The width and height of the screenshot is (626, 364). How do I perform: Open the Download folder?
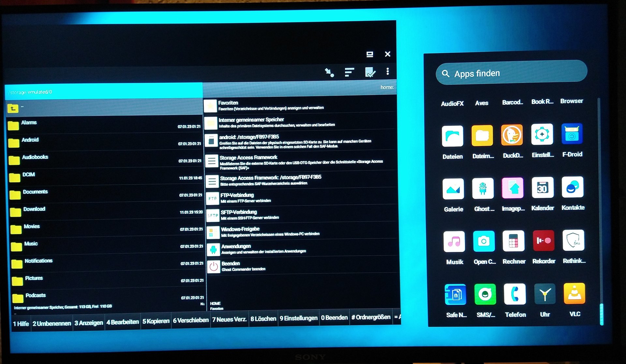[x=107, y=211]
